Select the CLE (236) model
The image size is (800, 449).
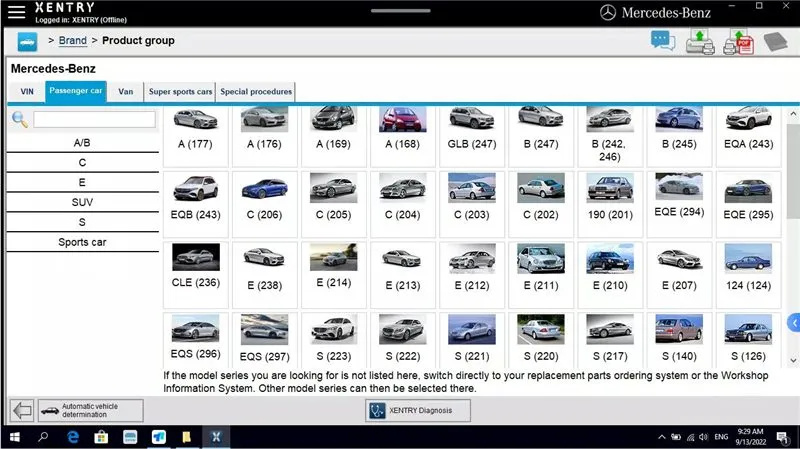[195, 275]
